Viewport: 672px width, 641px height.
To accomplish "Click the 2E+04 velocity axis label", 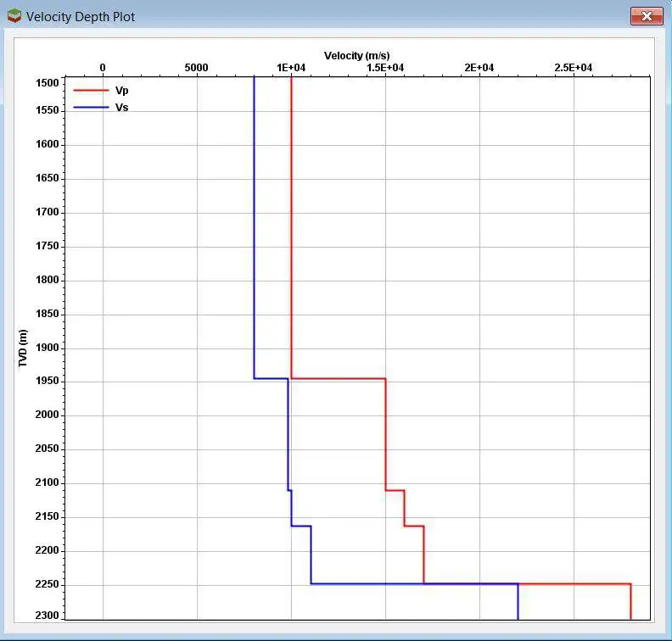I will [x=479, y=68].
